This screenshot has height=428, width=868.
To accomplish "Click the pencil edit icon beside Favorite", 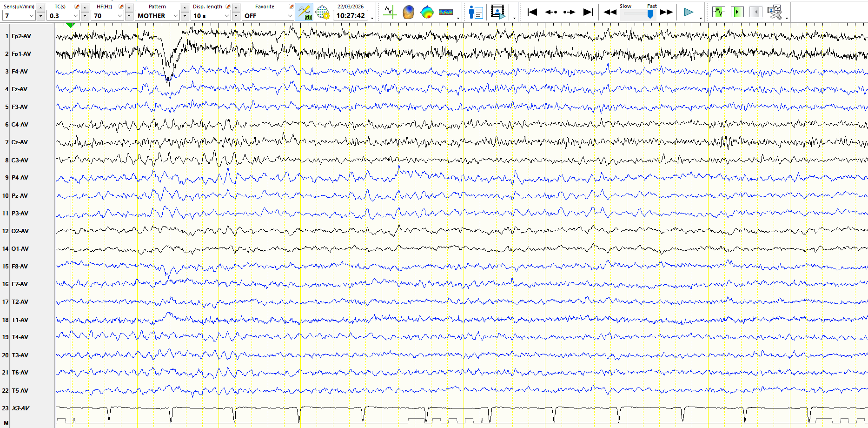I will (x=291, y=7).
